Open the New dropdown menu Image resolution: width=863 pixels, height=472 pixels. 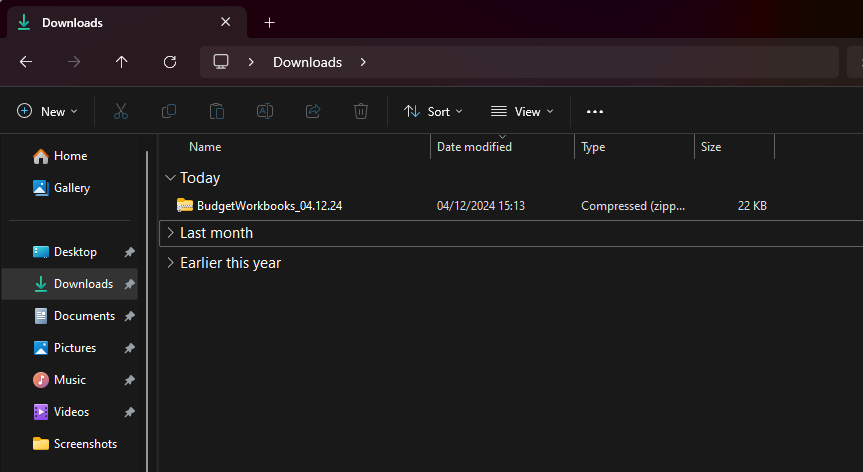point(47,111)
